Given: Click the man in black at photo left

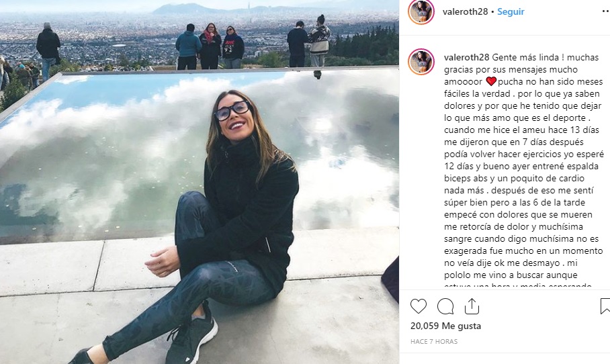Looking at the screenshot, I should pos(48,50).
